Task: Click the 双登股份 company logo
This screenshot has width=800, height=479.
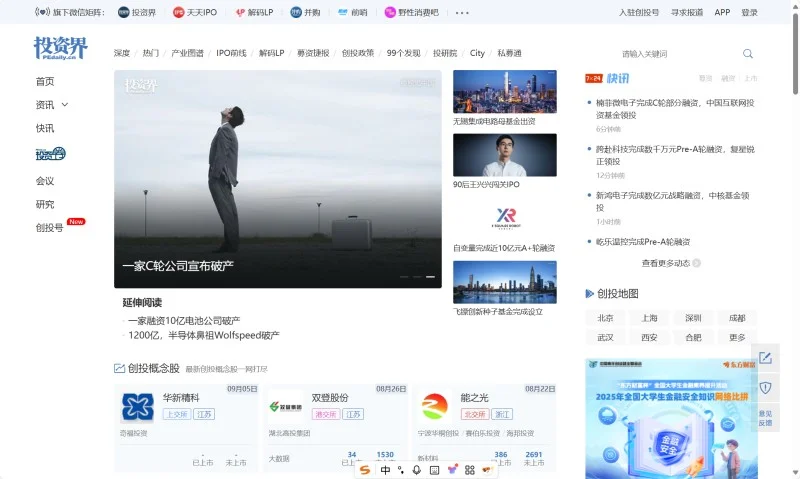Action: point(286,407)
